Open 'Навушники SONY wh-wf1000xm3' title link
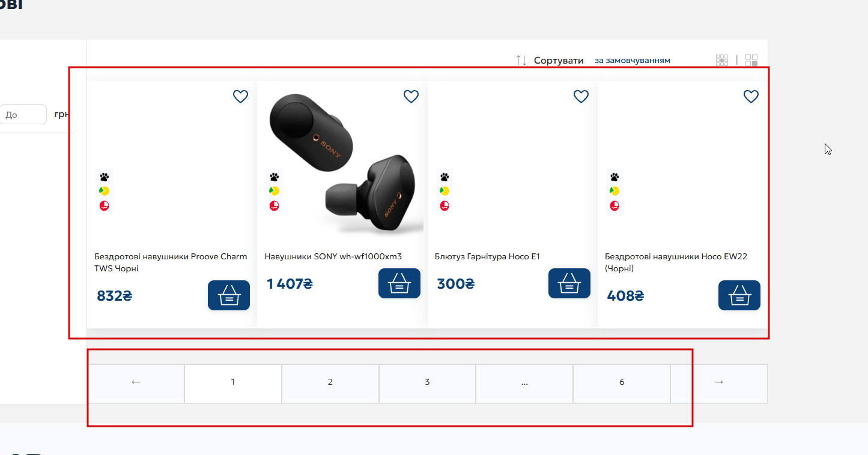868x455 pixels. [x=333, y=256]
